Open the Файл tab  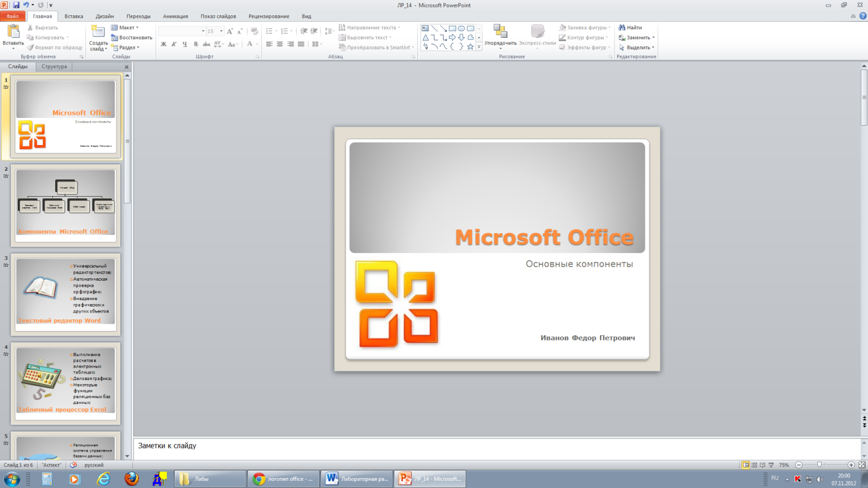point(13,16)
